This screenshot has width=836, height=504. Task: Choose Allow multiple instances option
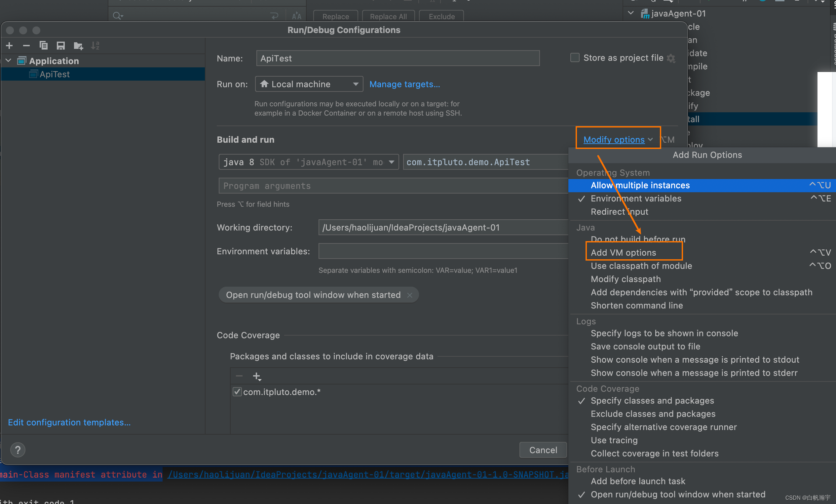pyautogui.click(x=640, y=185)
